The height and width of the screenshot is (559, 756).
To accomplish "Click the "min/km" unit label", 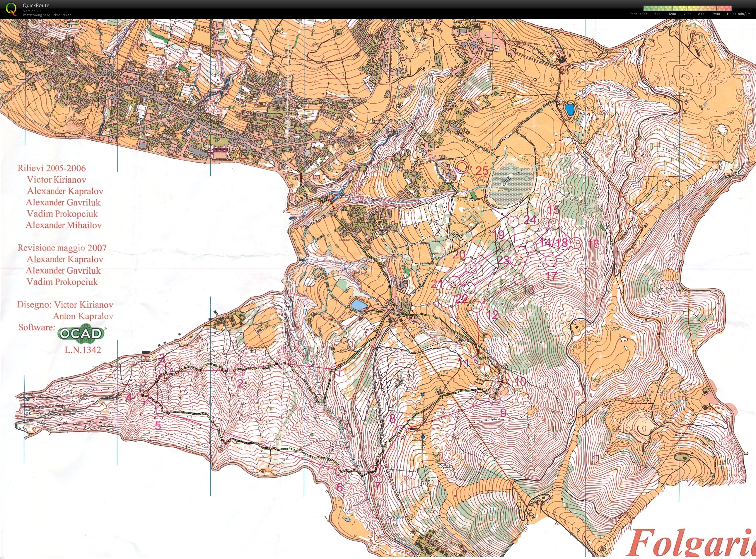I will [x=744, y=14].
